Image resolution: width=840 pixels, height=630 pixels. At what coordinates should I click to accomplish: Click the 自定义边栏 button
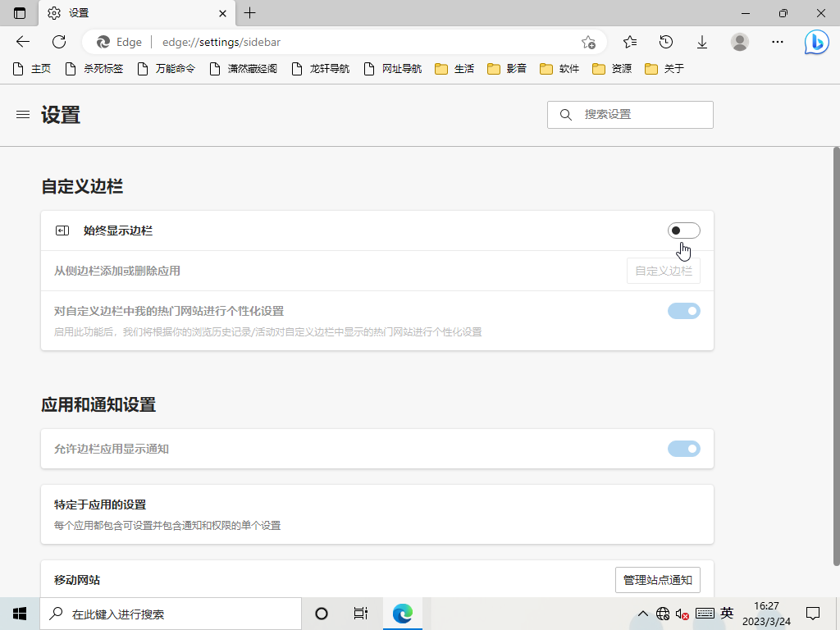[x=663, y=271]
